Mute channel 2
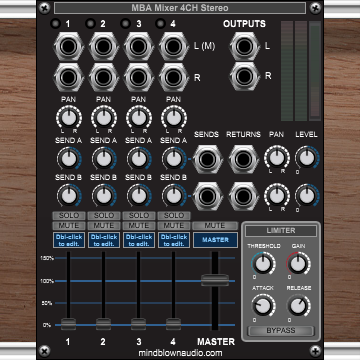The image size is (360, 360). [x=104, y=226]
